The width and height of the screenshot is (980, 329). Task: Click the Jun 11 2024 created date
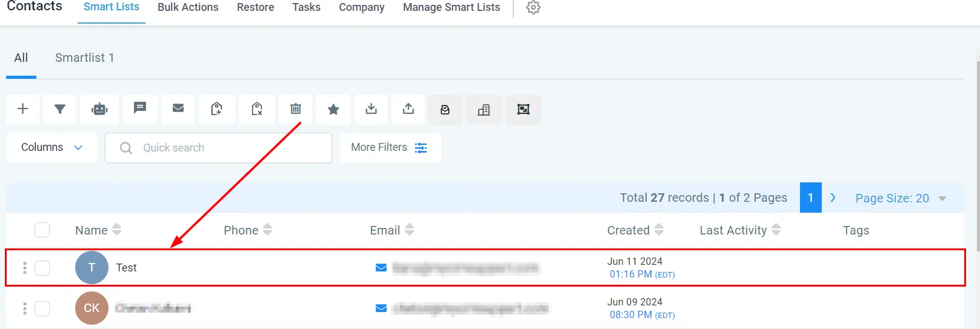635,261
